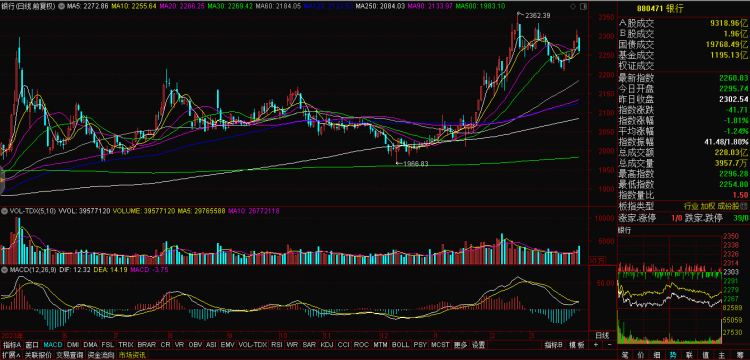
Task: Open the 日线 period selector
Action: pos(602,335)
